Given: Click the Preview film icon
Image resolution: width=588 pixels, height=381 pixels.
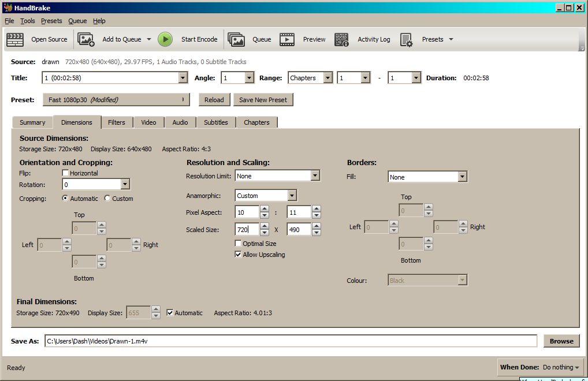Looking at the screenshot, I should pyautogui.click(x=287, y=39).
